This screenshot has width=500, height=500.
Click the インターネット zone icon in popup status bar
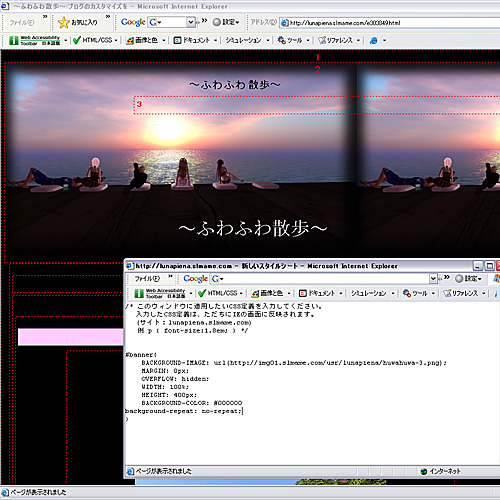point(424,471)
